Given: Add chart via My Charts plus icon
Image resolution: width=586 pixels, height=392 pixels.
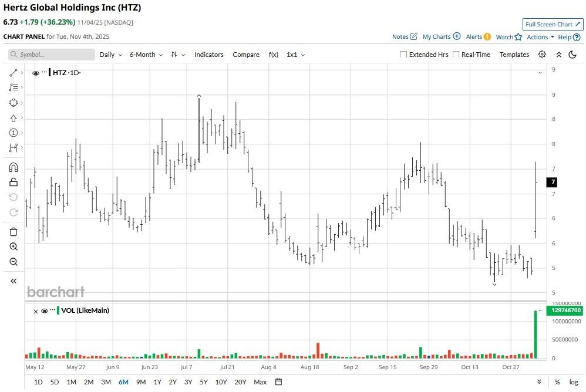Looking at the screenshot, I should [457, 36].
